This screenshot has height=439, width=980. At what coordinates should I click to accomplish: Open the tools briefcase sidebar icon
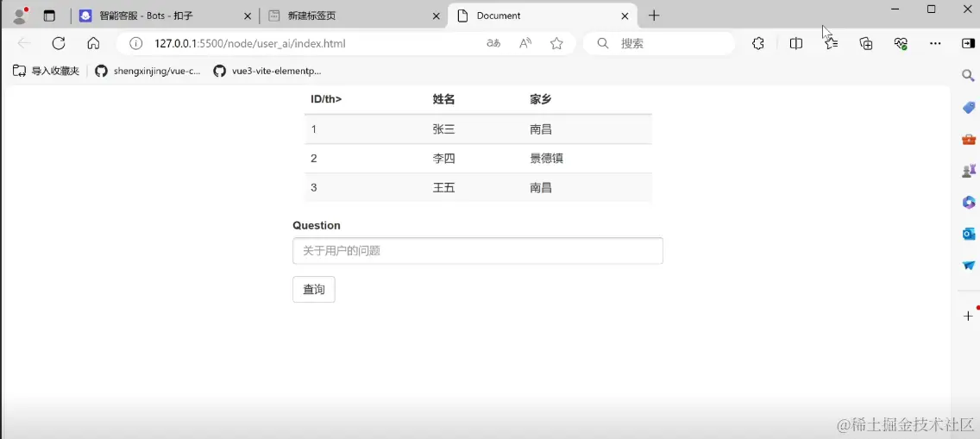pos(968,139)
